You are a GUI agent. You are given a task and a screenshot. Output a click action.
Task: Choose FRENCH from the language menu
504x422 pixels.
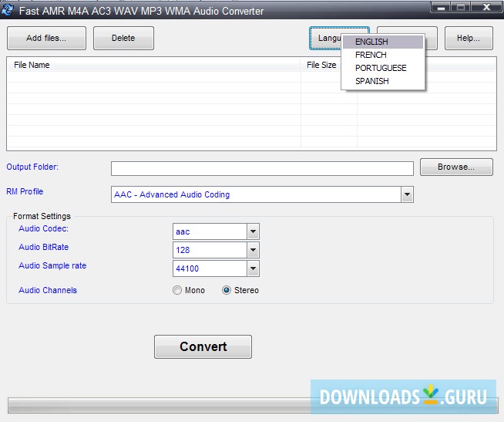pyautogui.click(x=382, y=55)
